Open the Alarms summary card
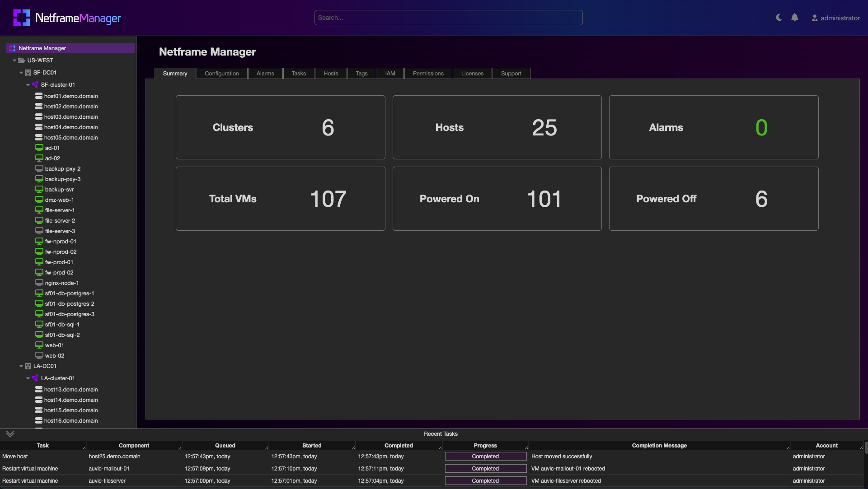 pos(713,127)
